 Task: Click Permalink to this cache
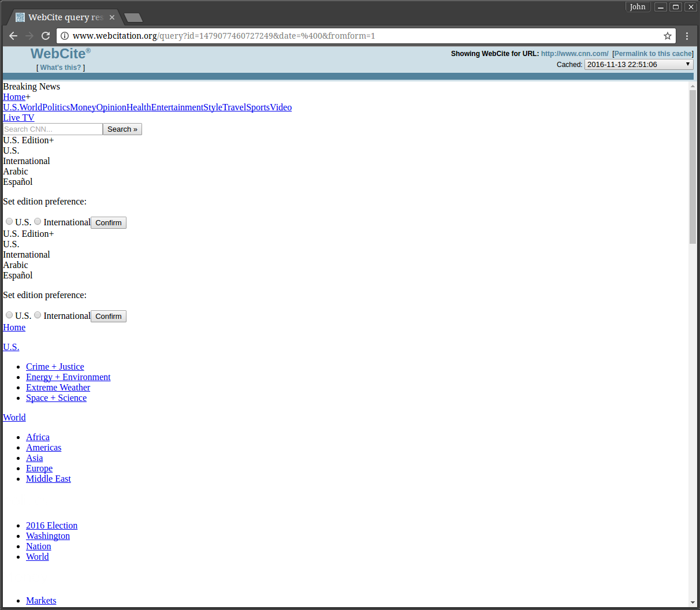653,54
